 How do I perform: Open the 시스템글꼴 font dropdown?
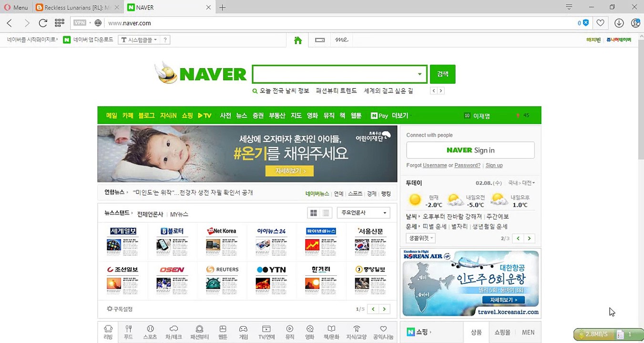(138, 40)
